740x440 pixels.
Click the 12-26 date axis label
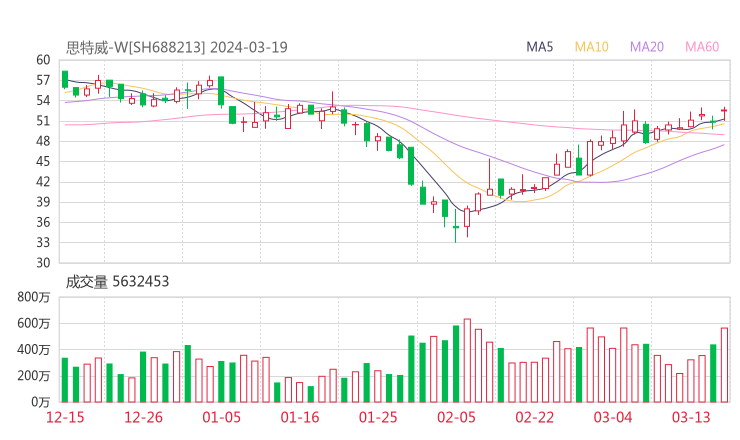[x=143, y=417]
